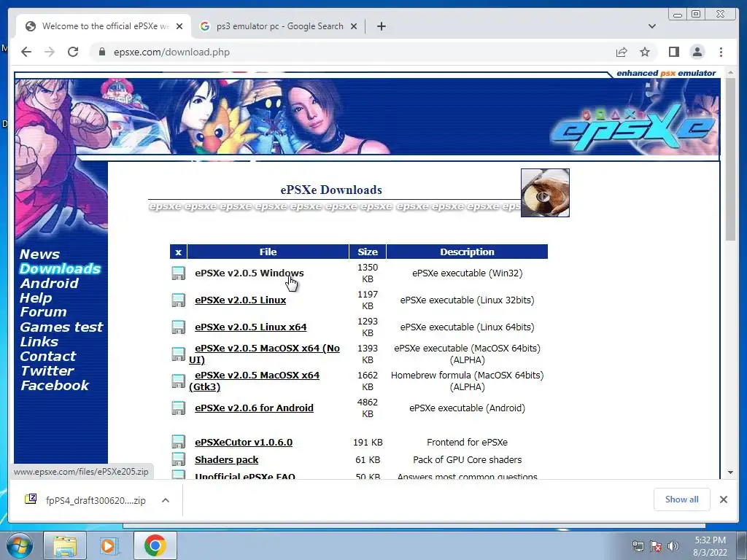Open Chrome three-dot menu
747x560 pixels.
(721, 52)
